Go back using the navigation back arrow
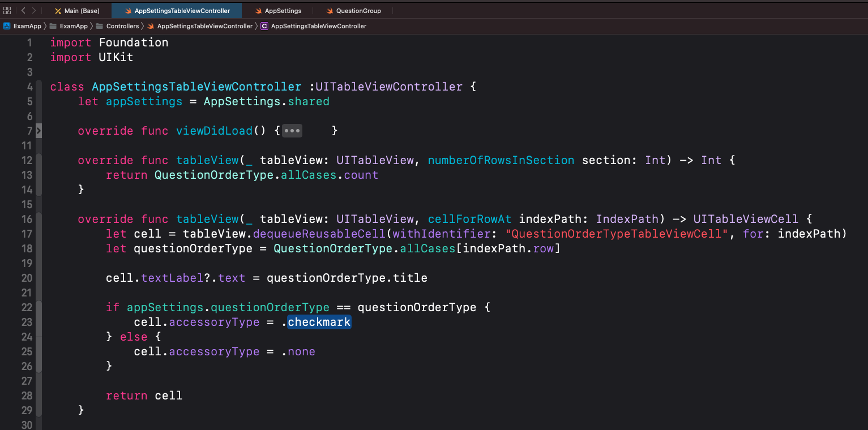The width and height of the screenshot is (868, 430). tap(23, 10)
